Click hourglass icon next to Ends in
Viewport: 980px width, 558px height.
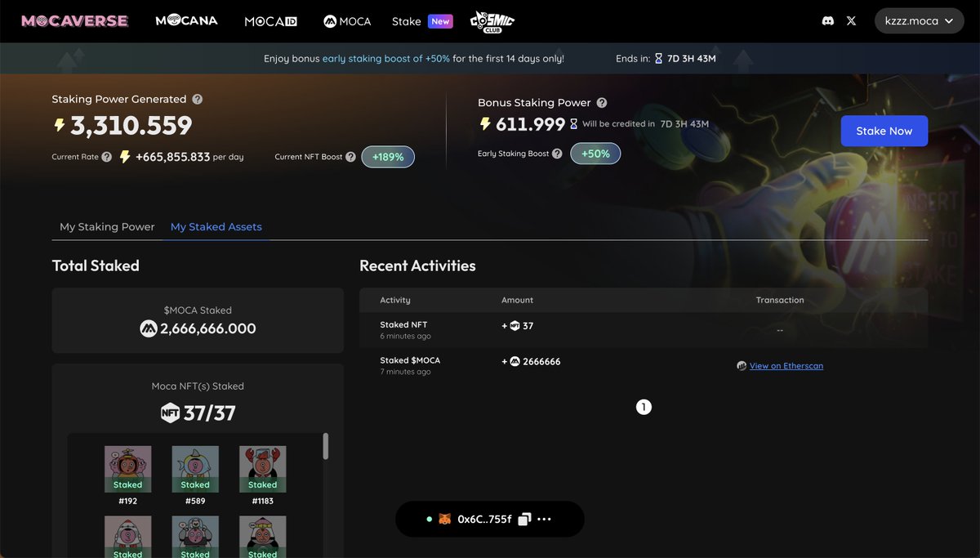pos(658,59)
